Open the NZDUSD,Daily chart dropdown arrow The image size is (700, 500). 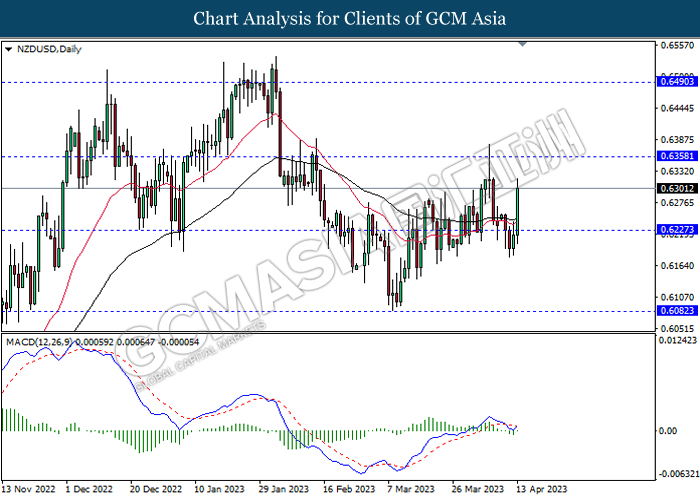point(8,50)
